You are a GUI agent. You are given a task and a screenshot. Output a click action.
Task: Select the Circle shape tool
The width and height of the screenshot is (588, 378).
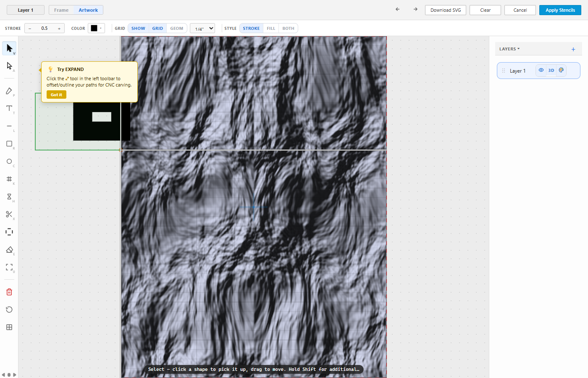[x=9, y=161]
